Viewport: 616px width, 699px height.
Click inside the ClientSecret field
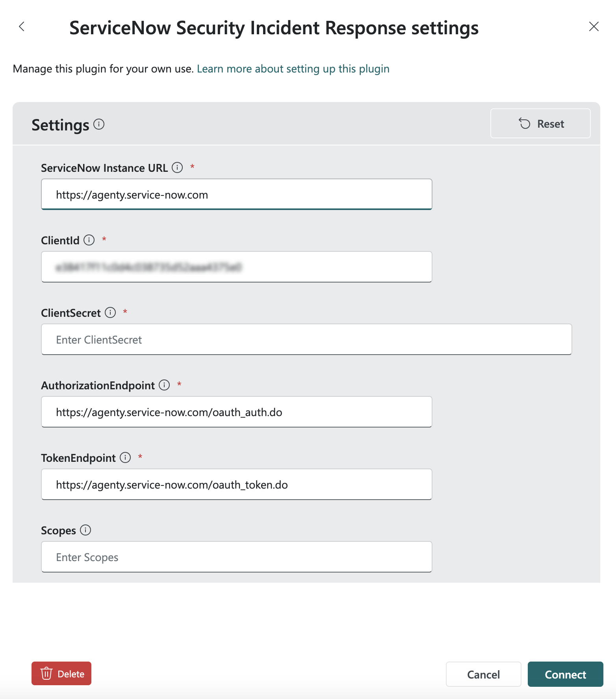[306, 339]
